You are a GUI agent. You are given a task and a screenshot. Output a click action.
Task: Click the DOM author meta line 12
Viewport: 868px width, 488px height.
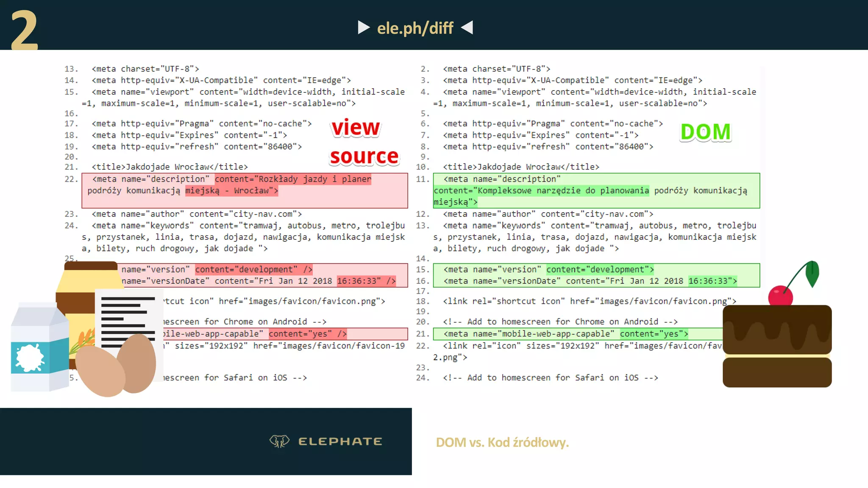point(548,214)
